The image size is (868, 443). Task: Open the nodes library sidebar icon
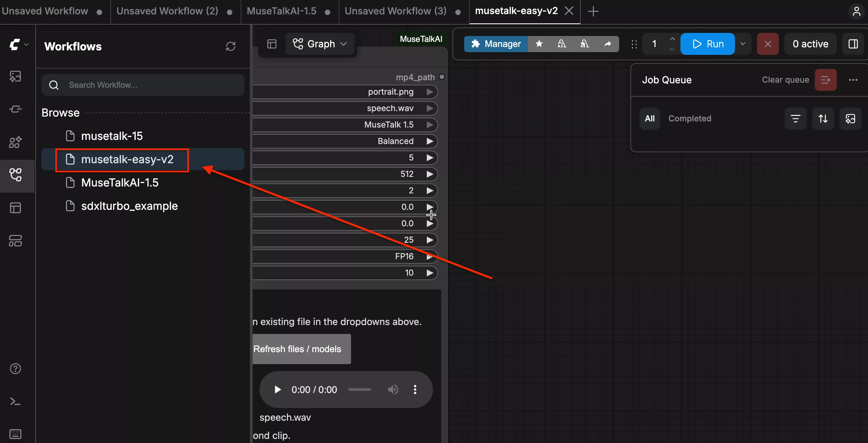(x=15, y=109)
